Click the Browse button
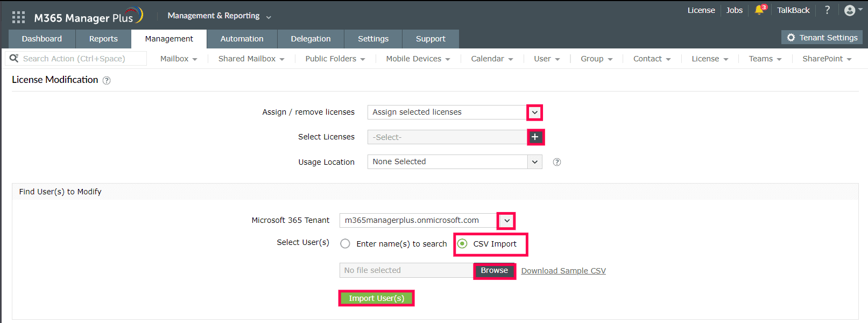This screenshot has height=323, width=868. tap(494, 271)
